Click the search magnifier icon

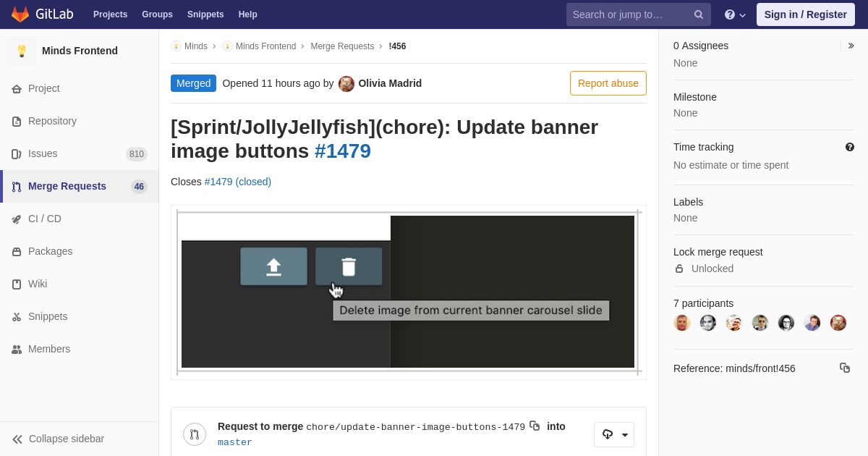[x=699, y=14]
